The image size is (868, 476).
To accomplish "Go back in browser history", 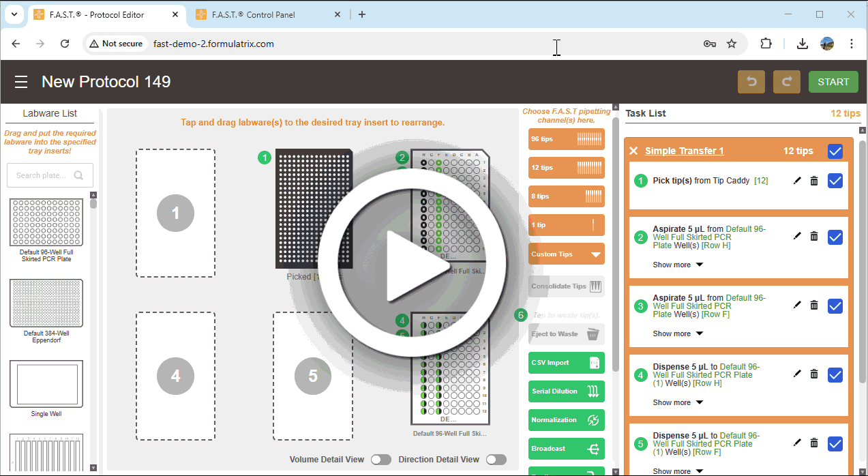I will pyautogui.click(x=16, y=44).
